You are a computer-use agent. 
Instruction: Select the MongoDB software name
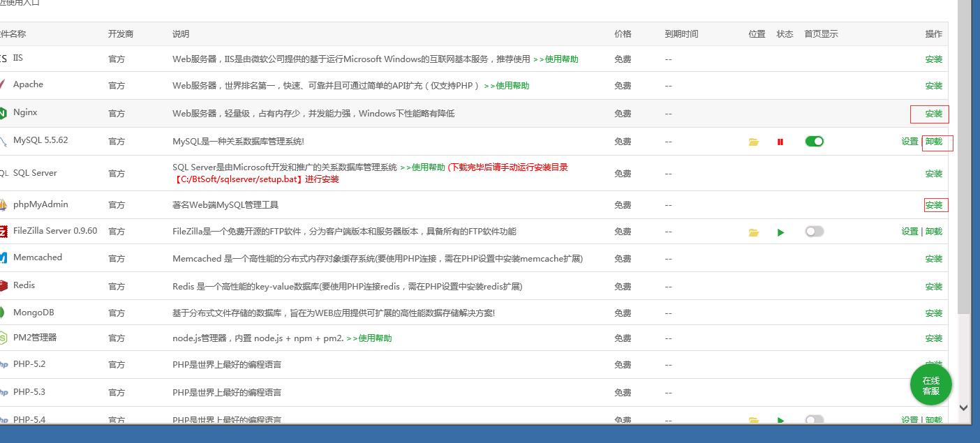click(34, 313)
